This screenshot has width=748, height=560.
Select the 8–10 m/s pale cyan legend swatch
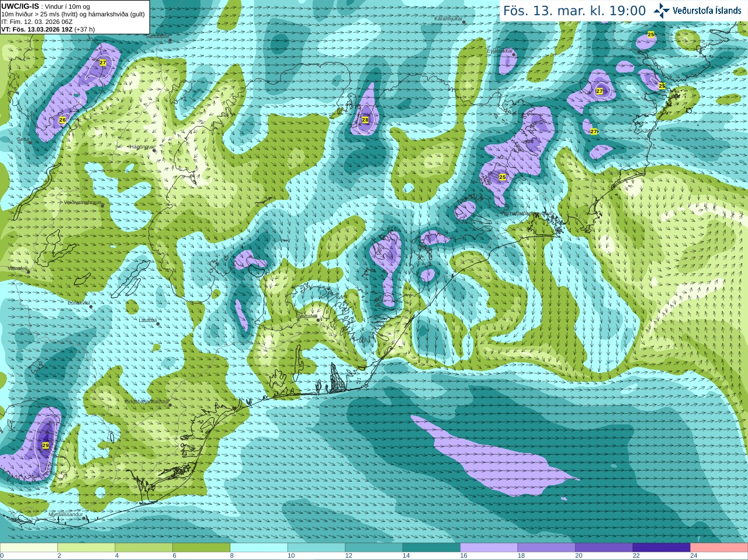tap(259, 548)
